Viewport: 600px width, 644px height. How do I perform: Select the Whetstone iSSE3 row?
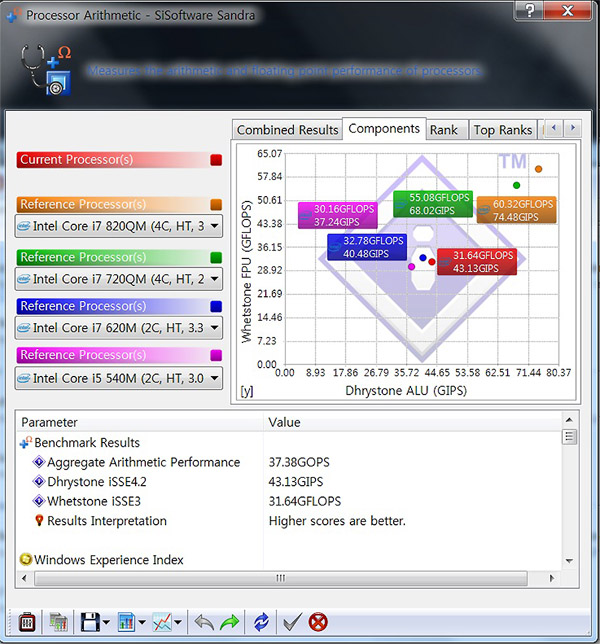coord(94,501)
